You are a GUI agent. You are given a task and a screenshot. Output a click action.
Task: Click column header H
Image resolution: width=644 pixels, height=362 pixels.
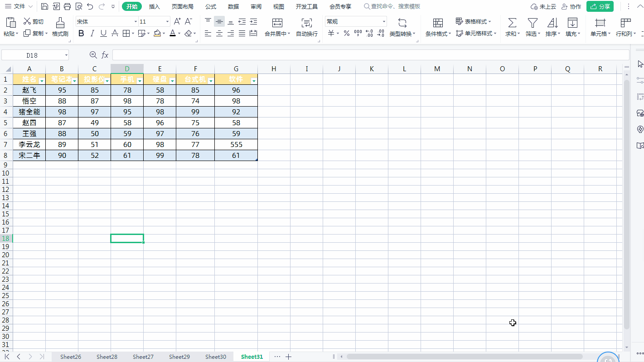point(274,68)
